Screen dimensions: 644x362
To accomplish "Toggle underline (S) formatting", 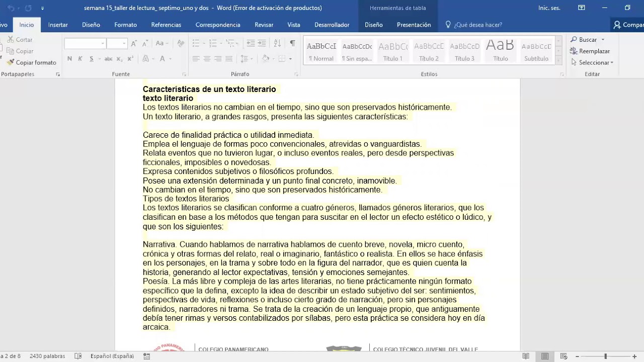I will [x=91, y=59].
